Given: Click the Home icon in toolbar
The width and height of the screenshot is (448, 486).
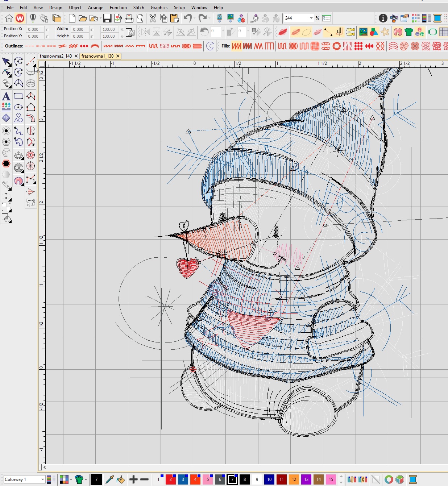Looking at the screenshot, I should click(9, 18).
